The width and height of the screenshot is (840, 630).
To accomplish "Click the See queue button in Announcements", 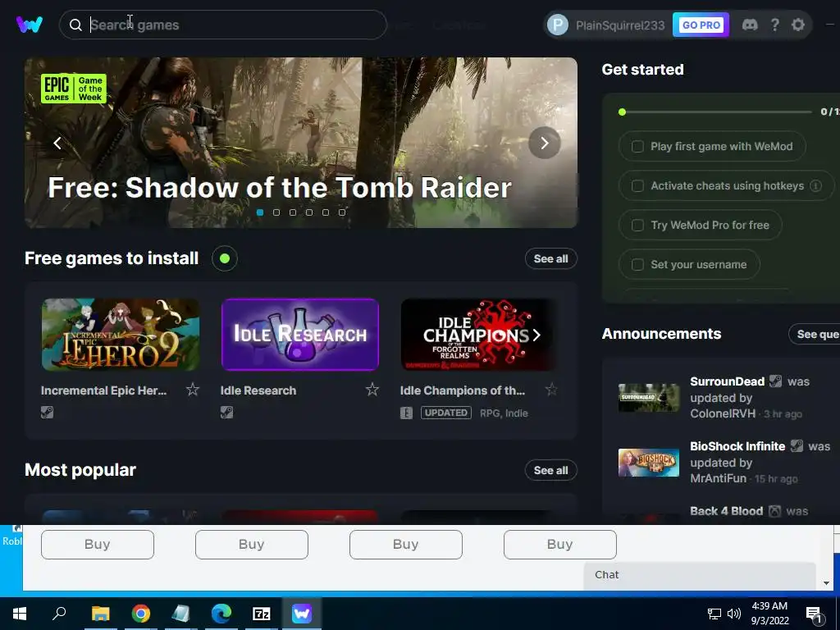I will pyautogui.click(x=815, y=335).
